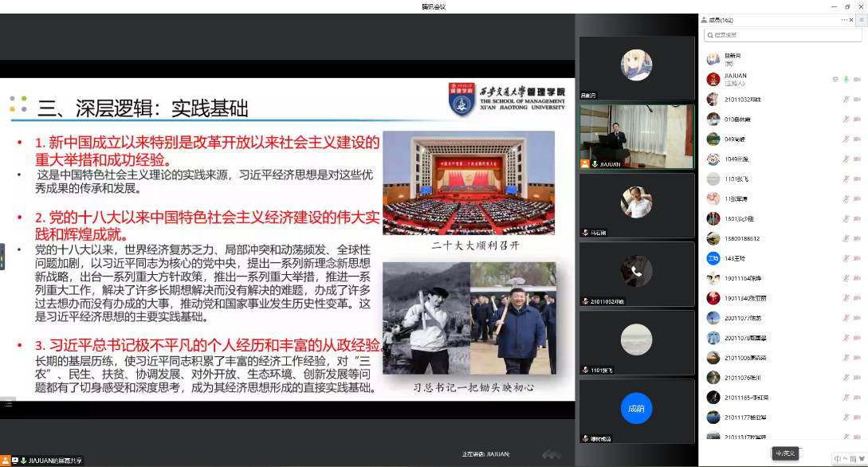Select JIAJUAN host in the member list
This screenshot has width=868, height=467.
tap(735, 79)
